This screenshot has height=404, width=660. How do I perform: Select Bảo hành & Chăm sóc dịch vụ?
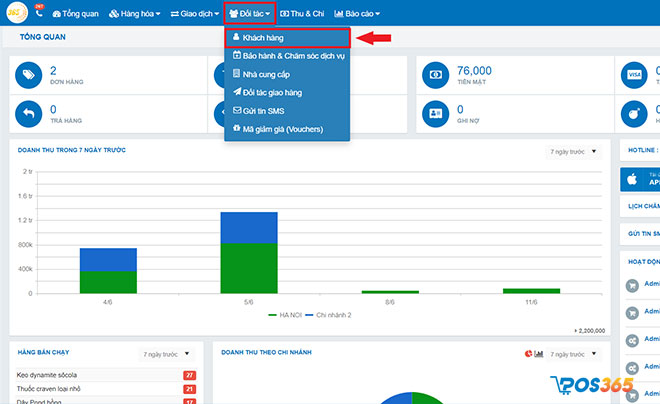tap(287, 56)
